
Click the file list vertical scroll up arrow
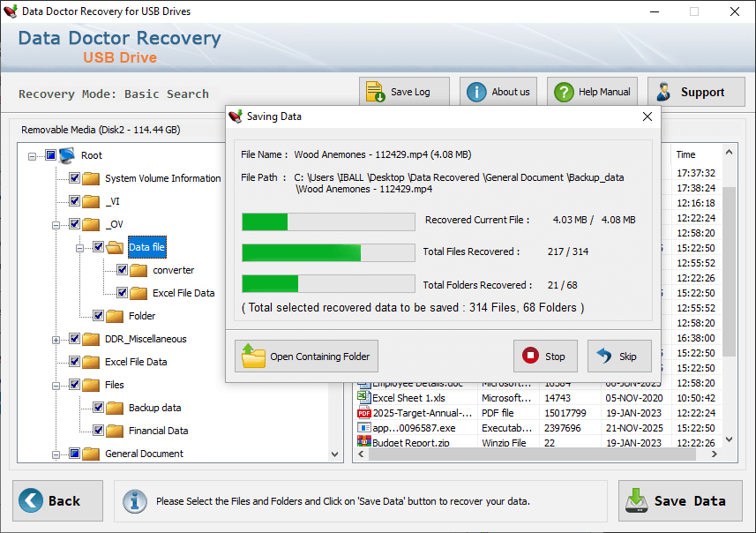pos(729,153)
